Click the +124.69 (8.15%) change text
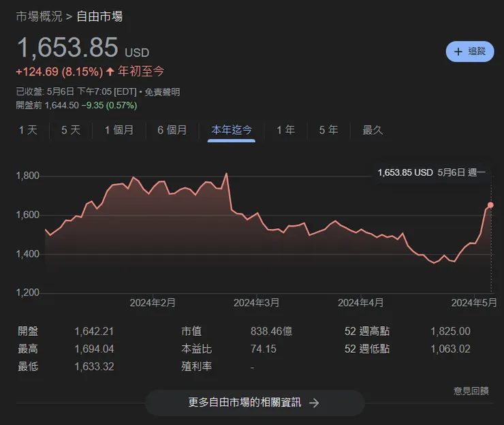This screenshot has width=504, height=425. pos(59,72)
